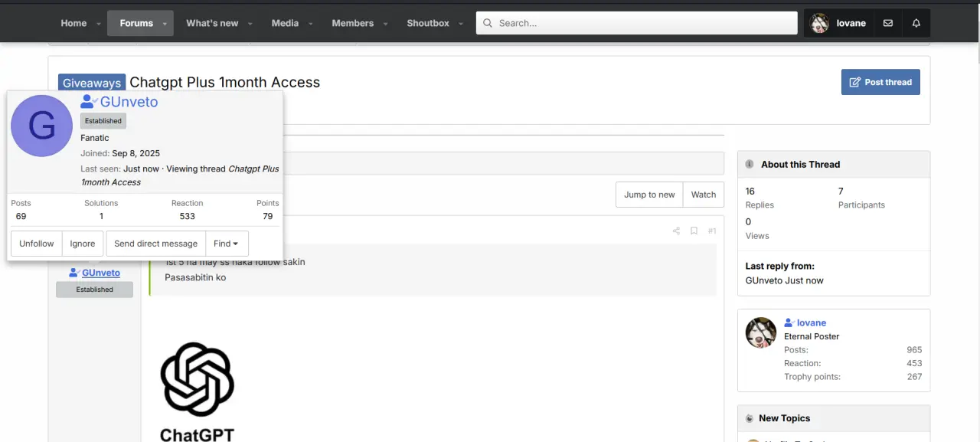The width and height of the screenshot is (980, 442).
Task: Click the Eternal Poster title text
Action: click(812, 336)
